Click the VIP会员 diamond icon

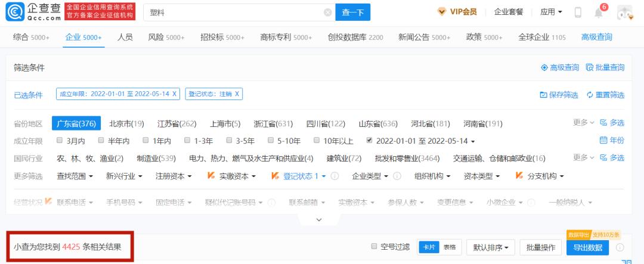[442, 12]
